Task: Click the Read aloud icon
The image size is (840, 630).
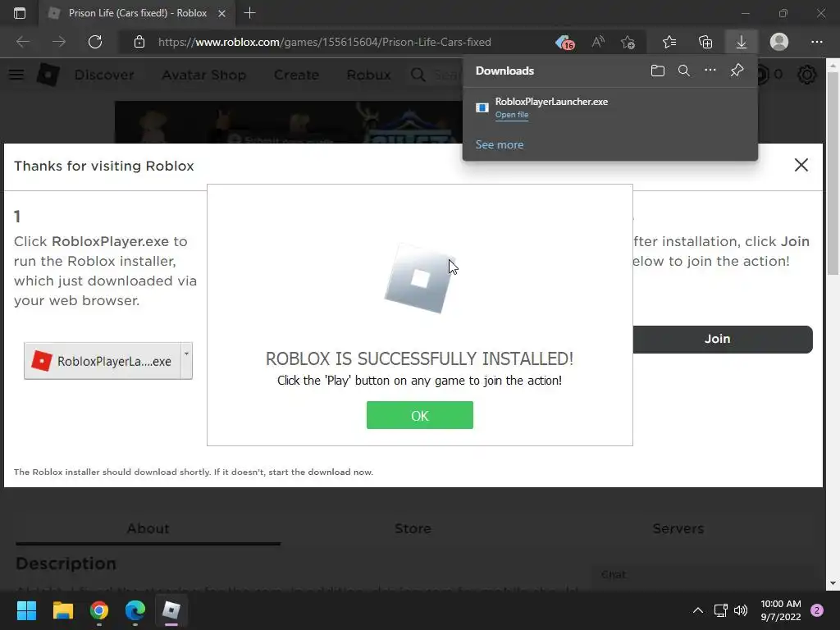Action: tap(598, 42)
